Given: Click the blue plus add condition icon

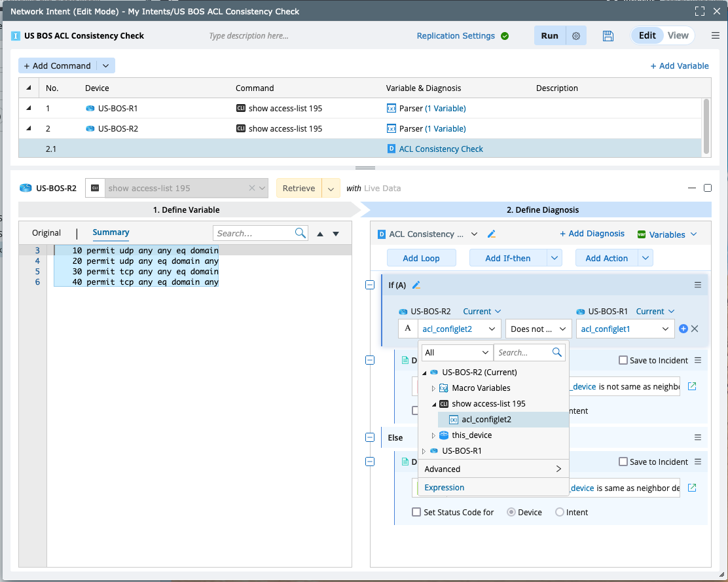Looking at the screenshot, I should (x=683, y=329).
